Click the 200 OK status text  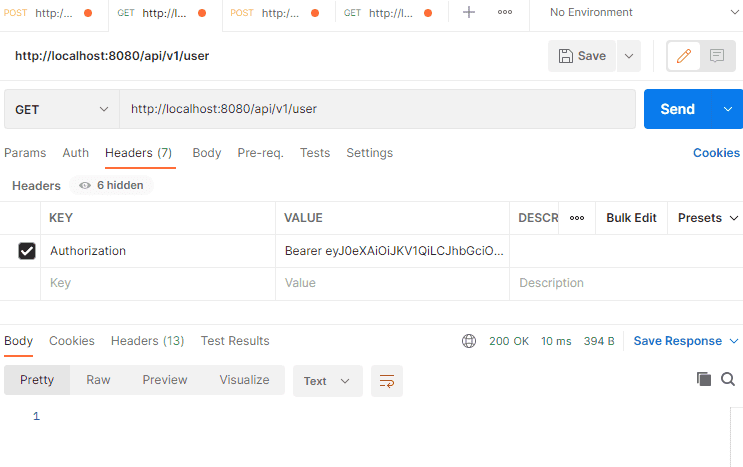click(509, 341)
